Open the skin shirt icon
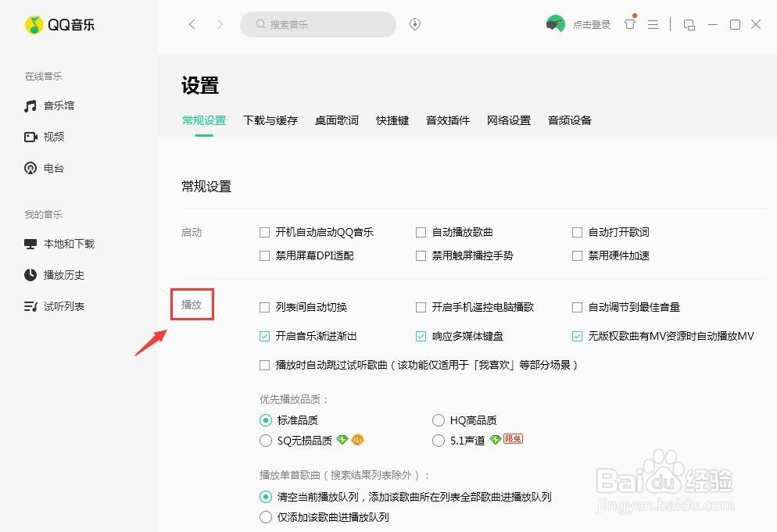777x532 pixels. pos(630,23)
